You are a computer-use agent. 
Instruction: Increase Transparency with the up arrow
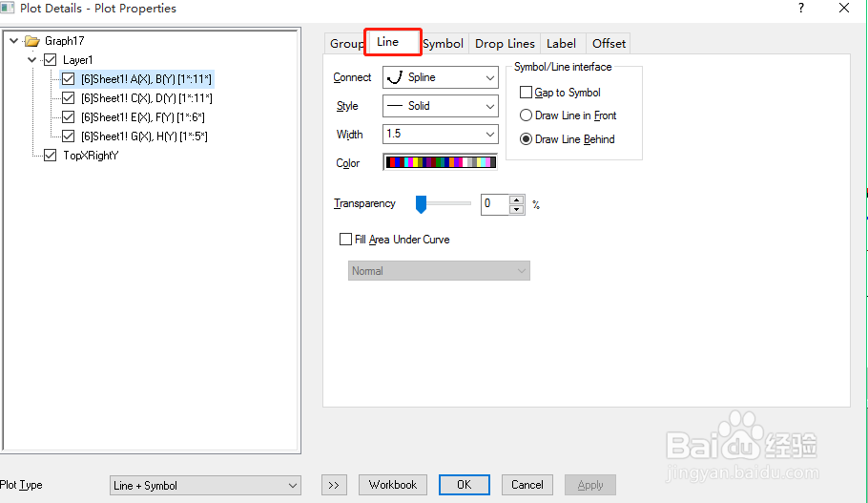[516, 199]
